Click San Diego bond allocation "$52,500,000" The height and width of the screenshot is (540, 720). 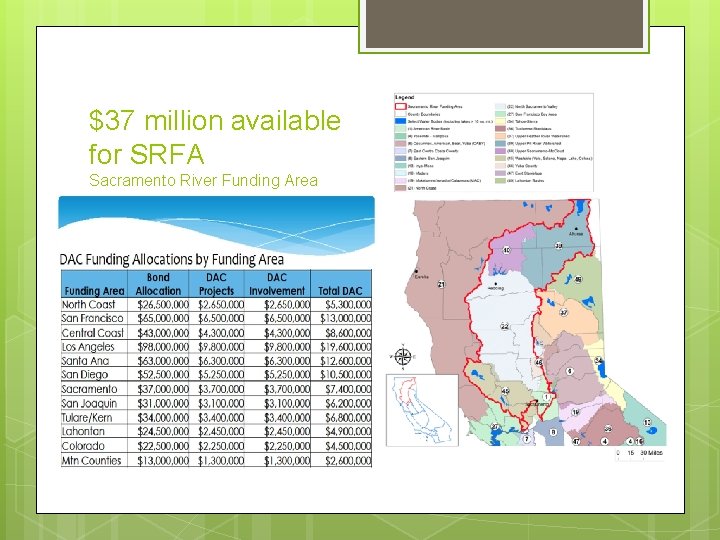tap(163, 375)
